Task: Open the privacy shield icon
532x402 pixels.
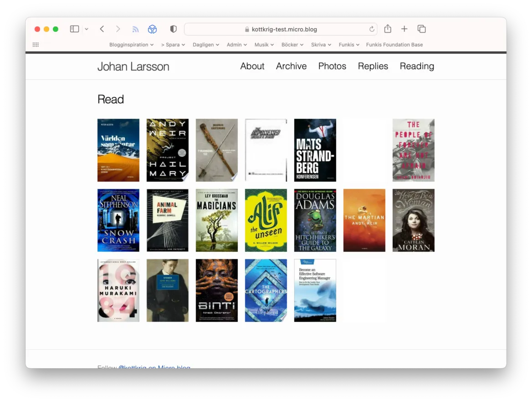Action: tap(174, 29)
